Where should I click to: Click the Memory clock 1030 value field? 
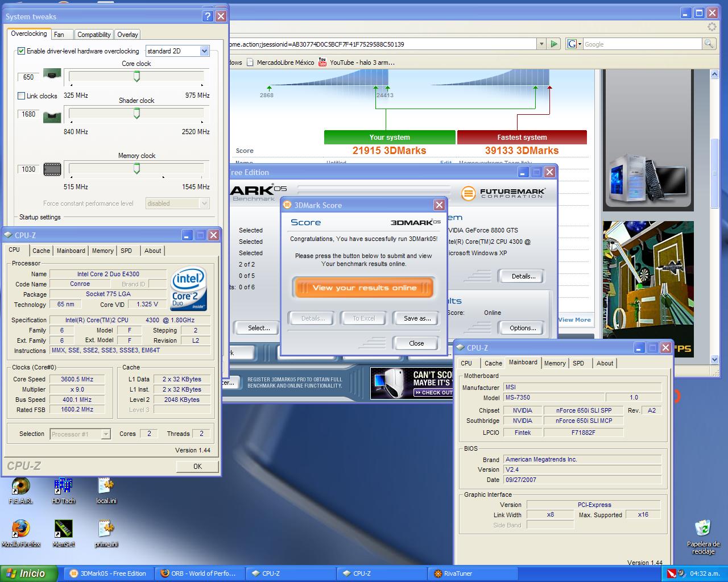[x=28, y=169]
